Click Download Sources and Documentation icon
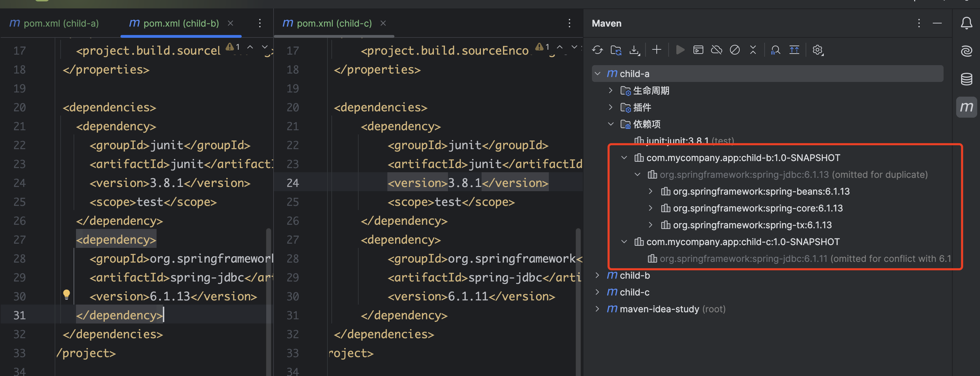 tap(634, 50)
